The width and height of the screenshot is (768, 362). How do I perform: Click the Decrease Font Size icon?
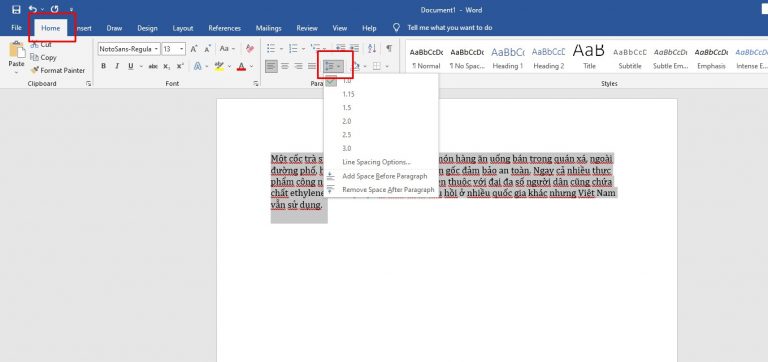click(x=207, y=49)
